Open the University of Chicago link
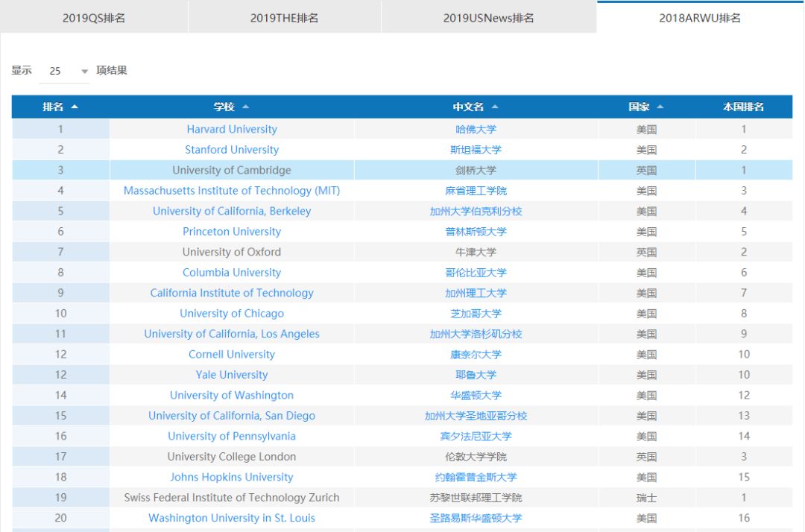Screen dimensions: 805x532 coord(232,314)
